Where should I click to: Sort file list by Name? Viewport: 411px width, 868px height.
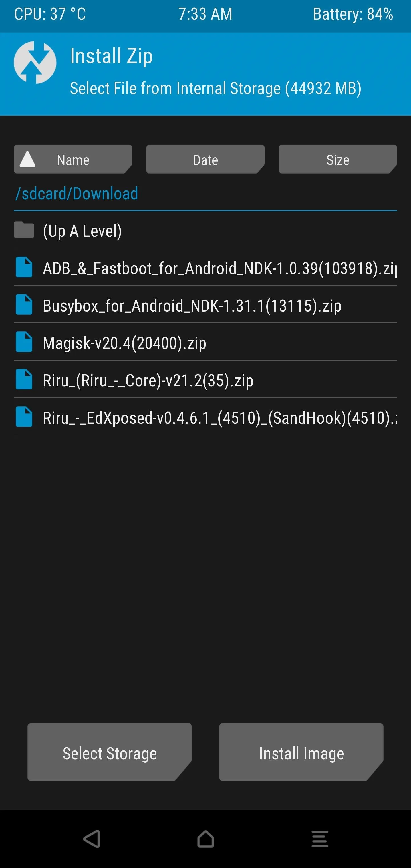point(73,159)
